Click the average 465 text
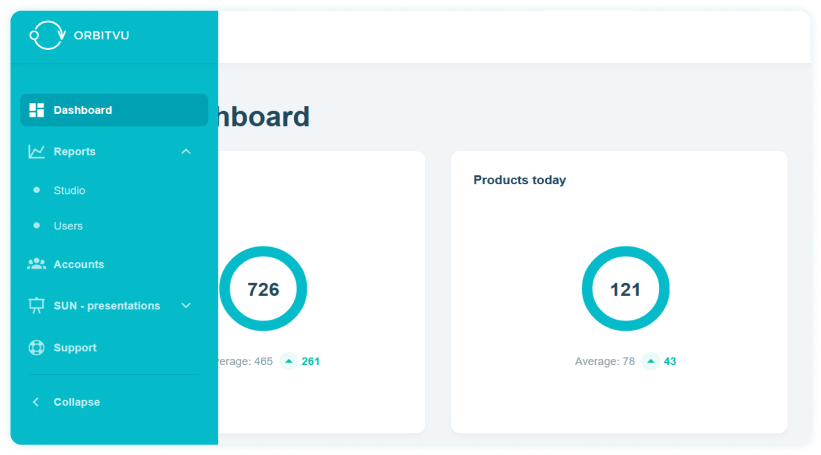Image resolution: width=821 pixels, height=455 pixels. click(x=246, y=361)
